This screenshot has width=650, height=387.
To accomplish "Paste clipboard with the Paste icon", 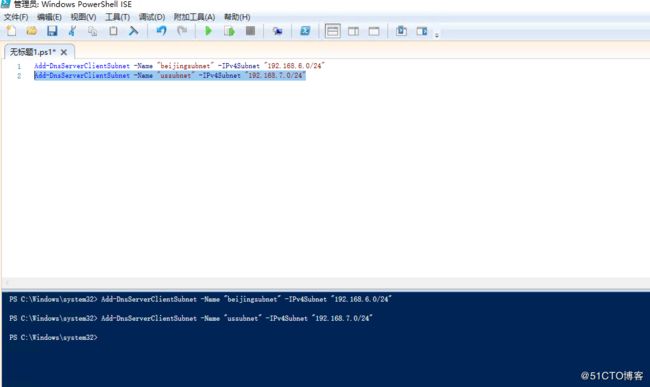I will click(113, 31).
